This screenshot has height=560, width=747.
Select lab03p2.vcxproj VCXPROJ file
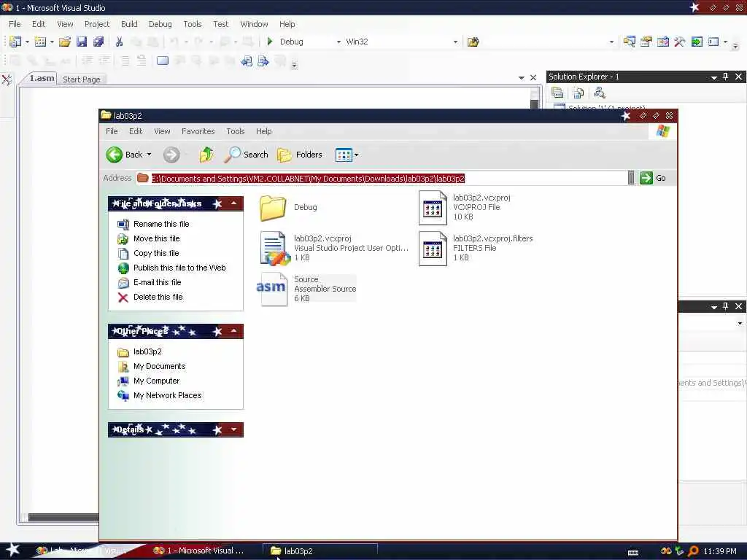465,207
